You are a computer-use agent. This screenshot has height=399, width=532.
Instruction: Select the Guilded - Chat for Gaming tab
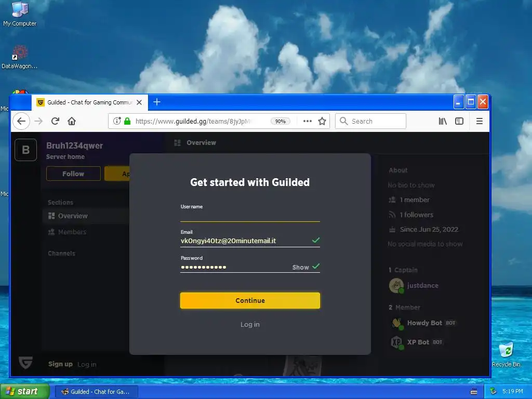pyautogui.click(x=90, y=102)
